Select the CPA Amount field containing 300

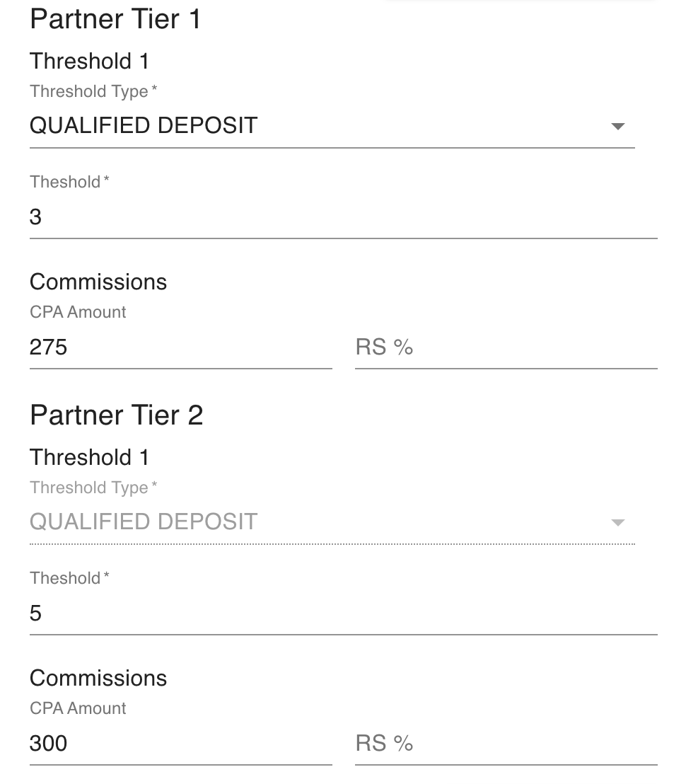pos(180,744)
